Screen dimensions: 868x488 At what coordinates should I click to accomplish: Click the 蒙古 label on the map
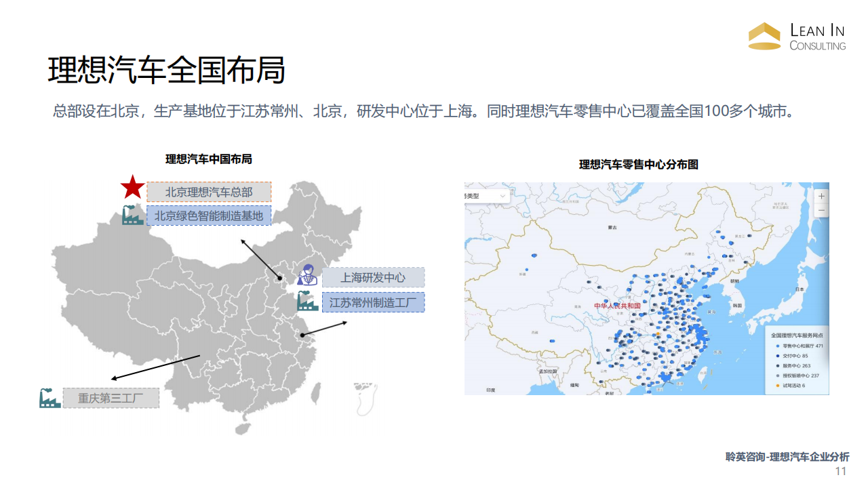coord(612,228)
